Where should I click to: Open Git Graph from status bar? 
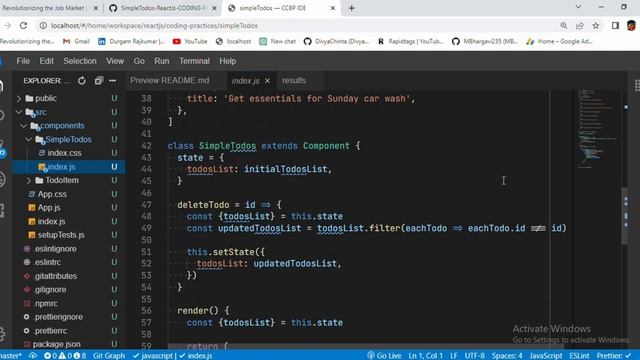pyautogui.click(x=109, y=356)
